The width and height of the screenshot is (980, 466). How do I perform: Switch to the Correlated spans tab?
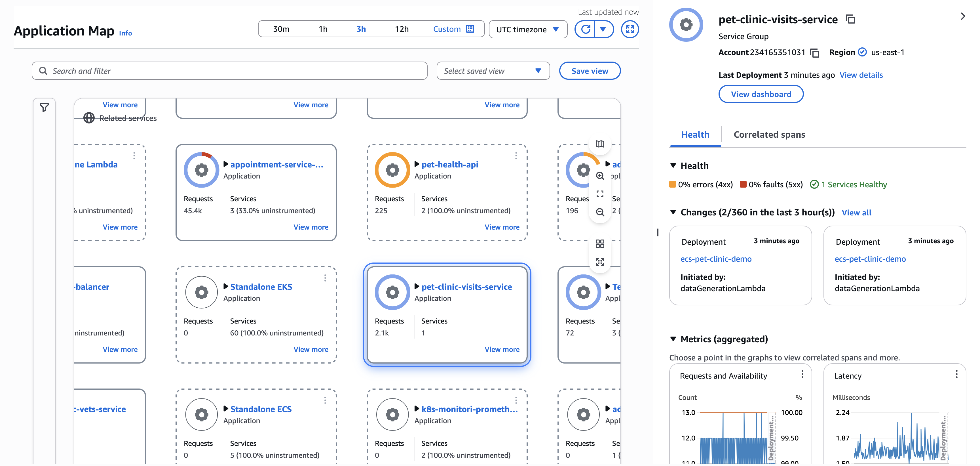769,135
